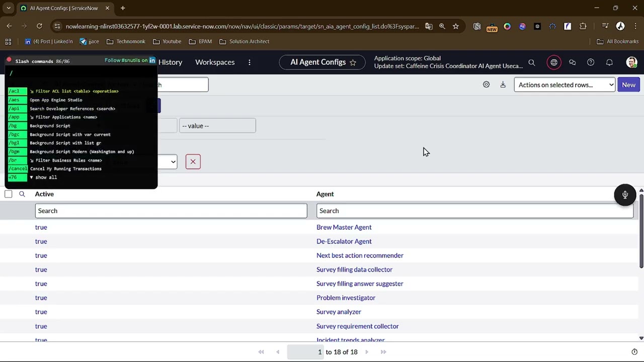
Task: Open ServiceNow global search magnifier
Action: point(532,62)
